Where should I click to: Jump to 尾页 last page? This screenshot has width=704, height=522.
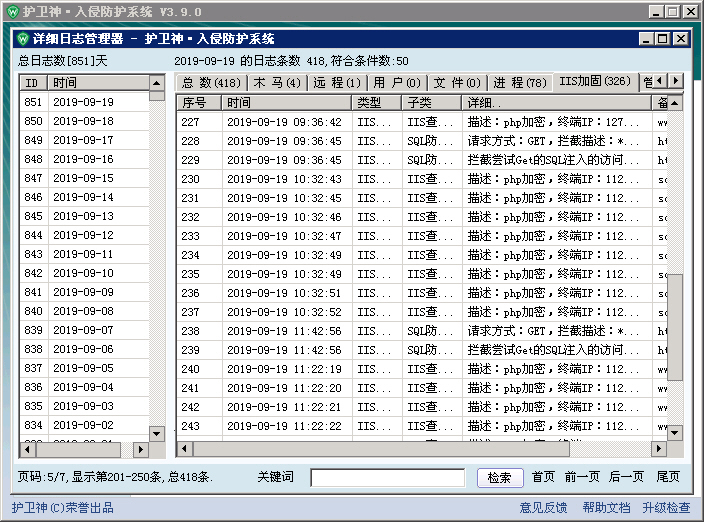pos(668,477)
